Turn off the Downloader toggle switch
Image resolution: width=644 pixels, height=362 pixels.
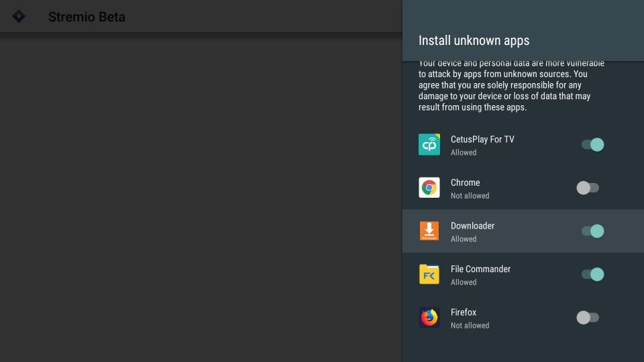(592, 231)
